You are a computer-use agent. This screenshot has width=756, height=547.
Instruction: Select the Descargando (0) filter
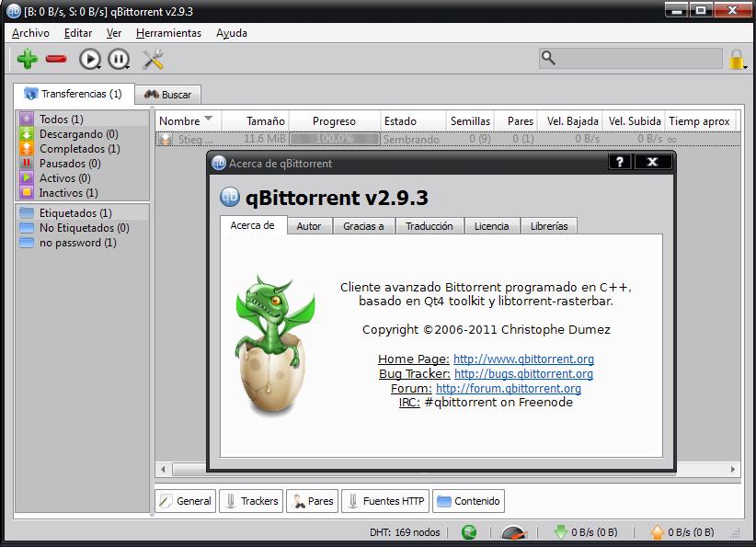(83, 134)
